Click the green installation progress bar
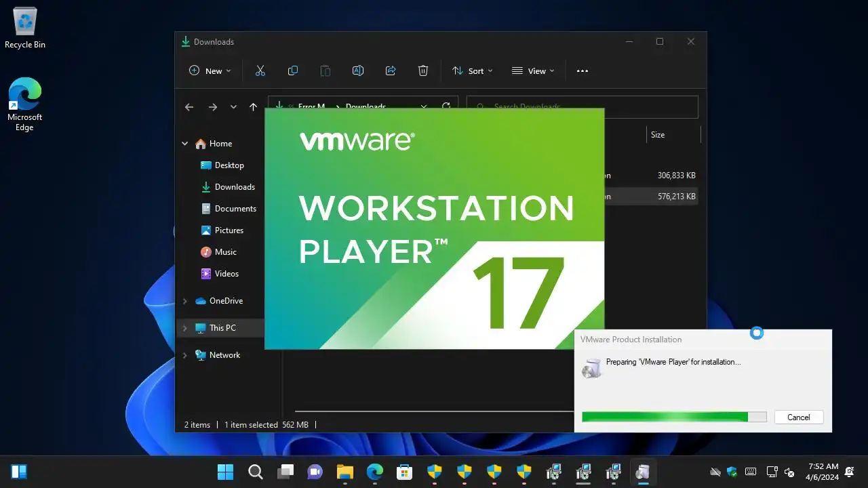 tap(674, 417)
